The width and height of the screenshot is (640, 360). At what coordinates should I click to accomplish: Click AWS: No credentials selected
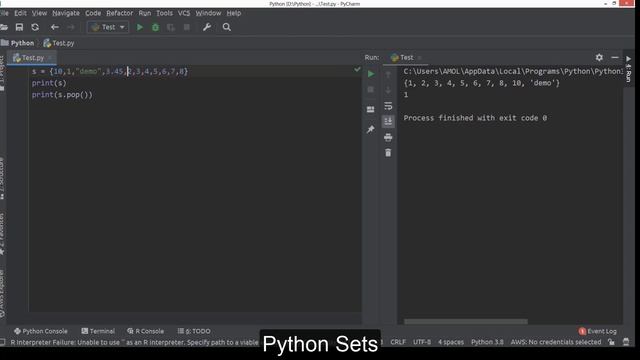coord(556,342)
